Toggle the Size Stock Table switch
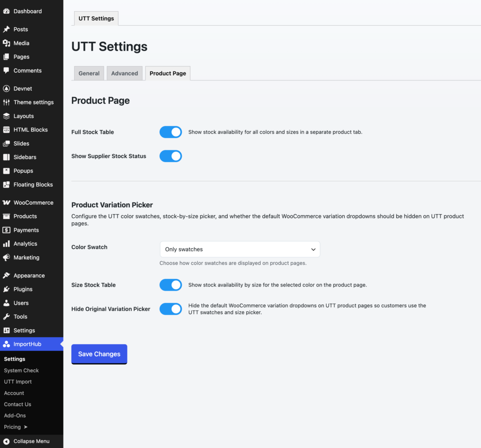 171,285
